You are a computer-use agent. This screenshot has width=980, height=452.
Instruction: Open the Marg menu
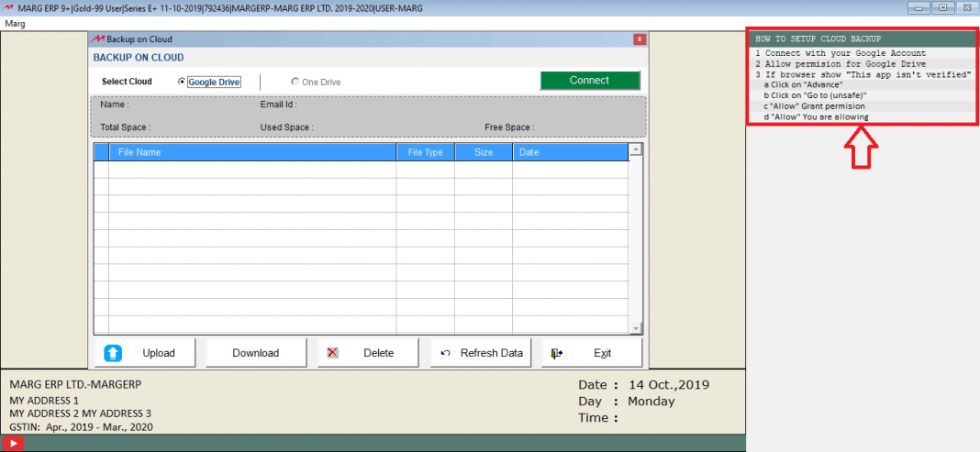16,23
